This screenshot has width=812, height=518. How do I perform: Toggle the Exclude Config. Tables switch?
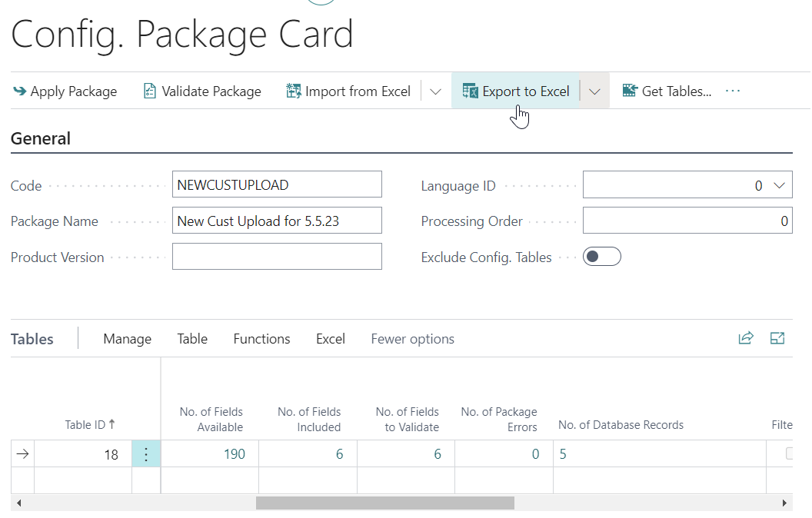pos(601,257)
